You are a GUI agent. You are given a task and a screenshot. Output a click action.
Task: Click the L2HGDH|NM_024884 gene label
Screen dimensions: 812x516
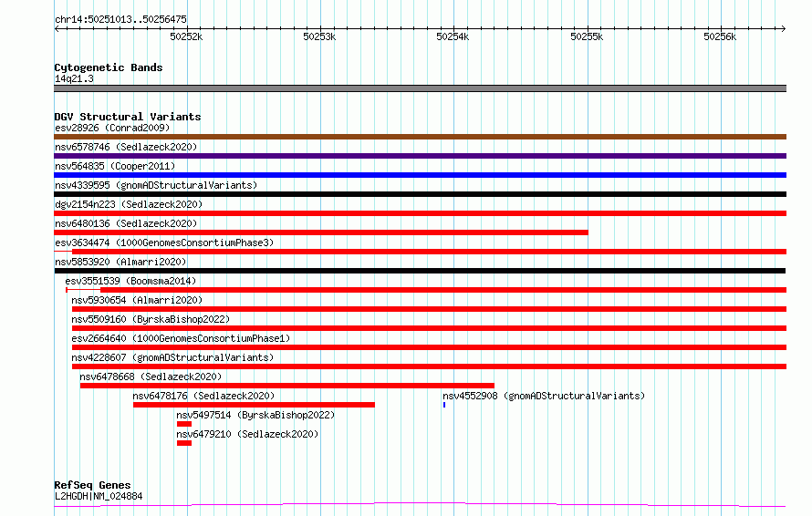pos(99,496)
